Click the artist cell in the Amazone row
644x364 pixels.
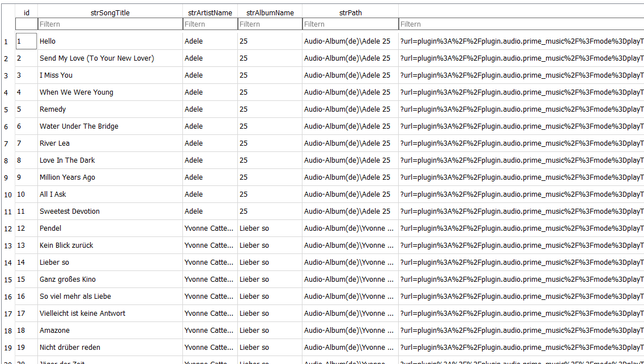[x=210, y=331]
